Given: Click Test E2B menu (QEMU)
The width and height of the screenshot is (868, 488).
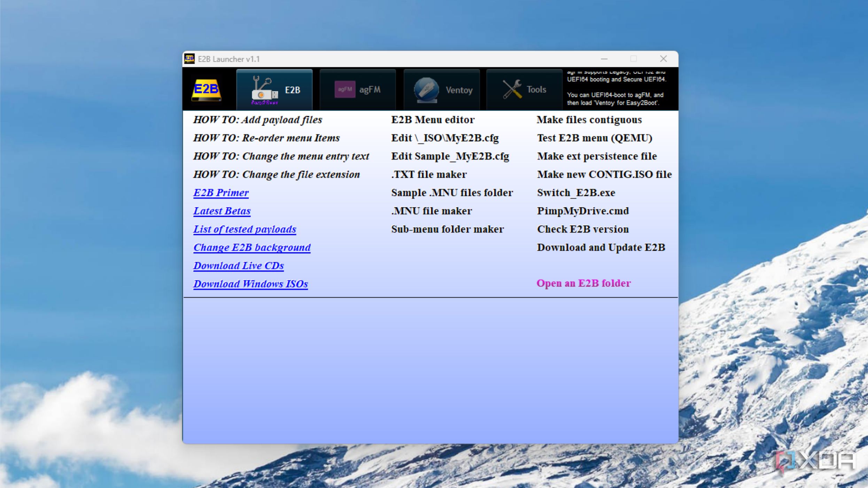Looking at the screenshot, I should coord(595,138).
